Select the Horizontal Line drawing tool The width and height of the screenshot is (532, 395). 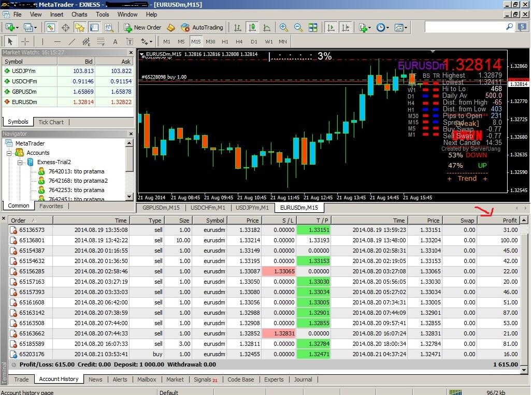point(57,42)
